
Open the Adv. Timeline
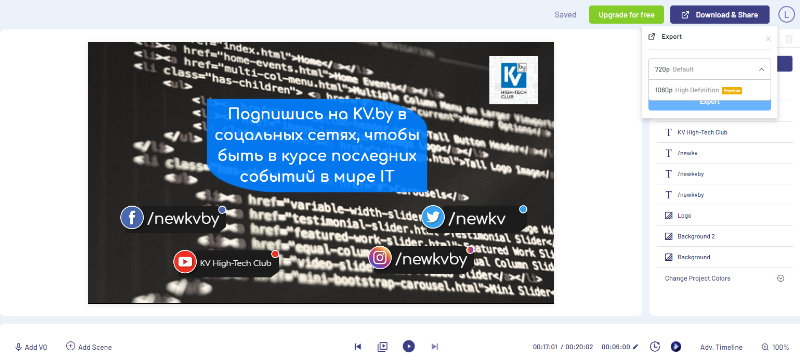click(721, 347)
